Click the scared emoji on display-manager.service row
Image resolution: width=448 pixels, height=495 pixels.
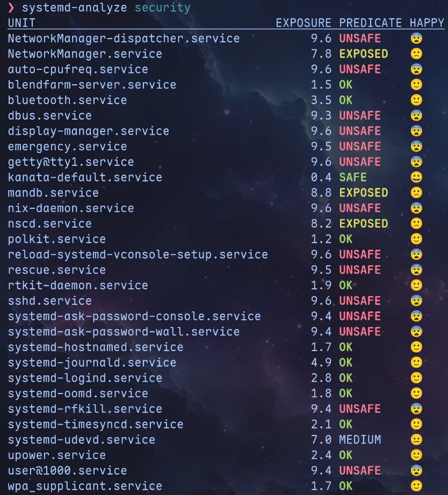coord(416,131)
